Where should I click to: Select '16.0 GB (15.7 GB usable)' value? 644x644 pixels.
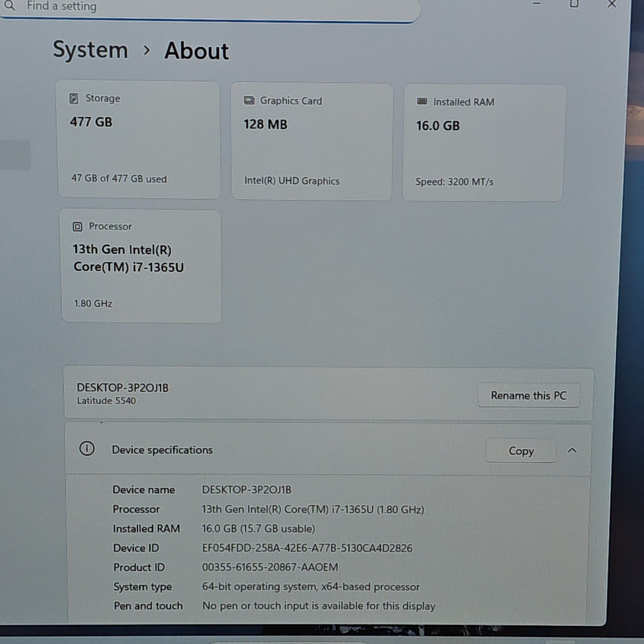pos(259,529)
